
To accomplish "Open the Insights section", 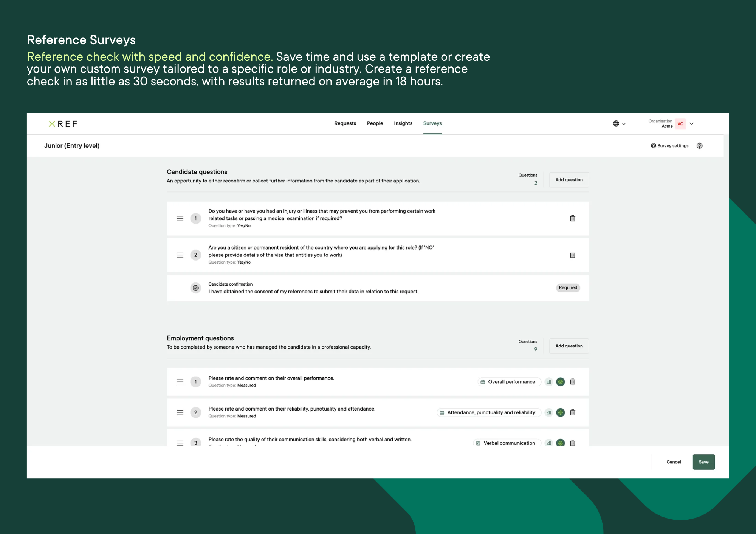I will (x=403, y=123).
